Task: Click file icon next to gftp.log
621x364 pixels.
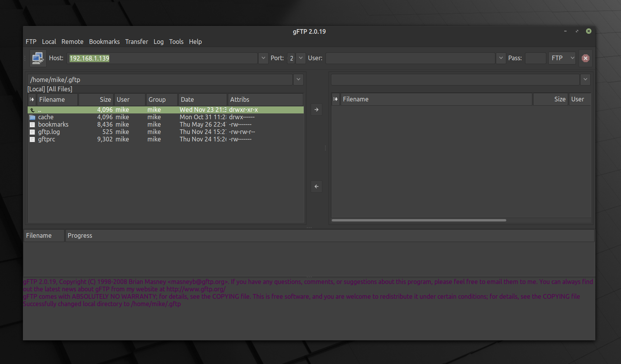Action: coord(33,132)
